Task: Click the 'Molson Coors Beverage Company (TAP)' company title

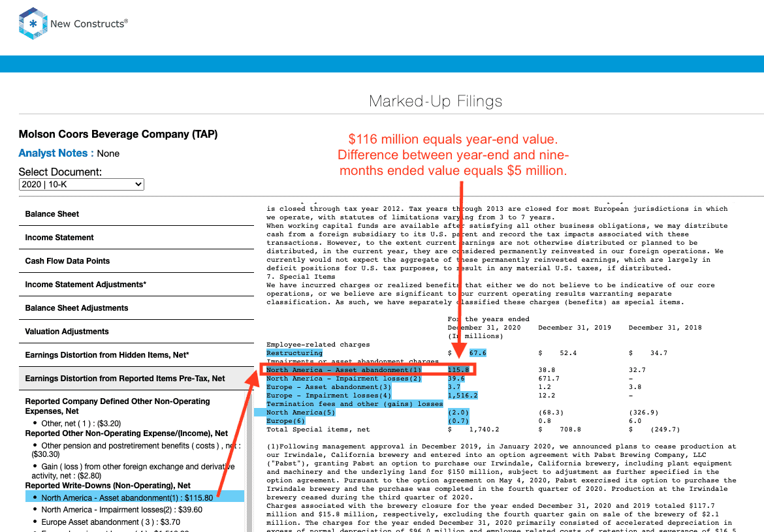Action: 118,134
